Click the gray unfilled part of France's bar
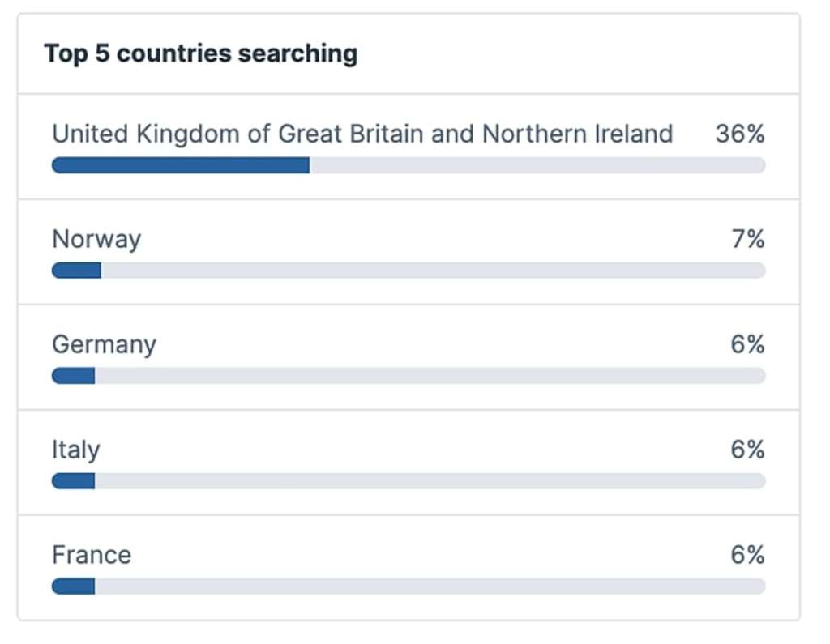830x644 pixels. tap(430, 586)
